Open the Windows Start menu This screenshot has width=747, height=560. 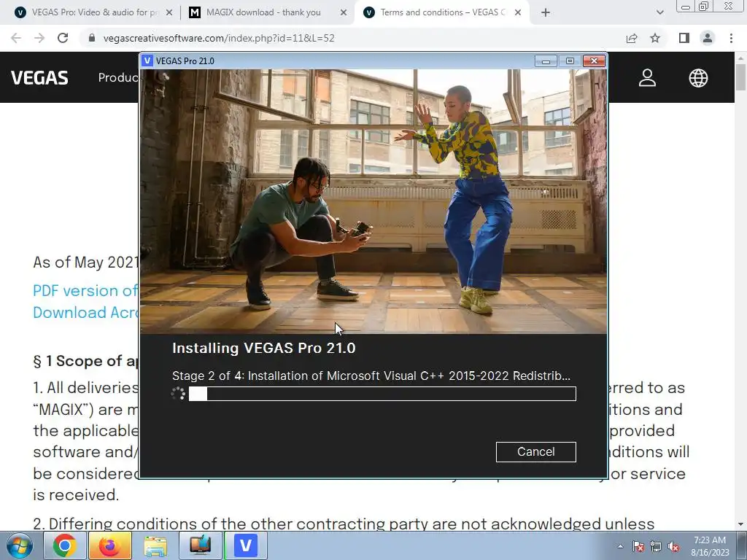[x=19, y=545]
